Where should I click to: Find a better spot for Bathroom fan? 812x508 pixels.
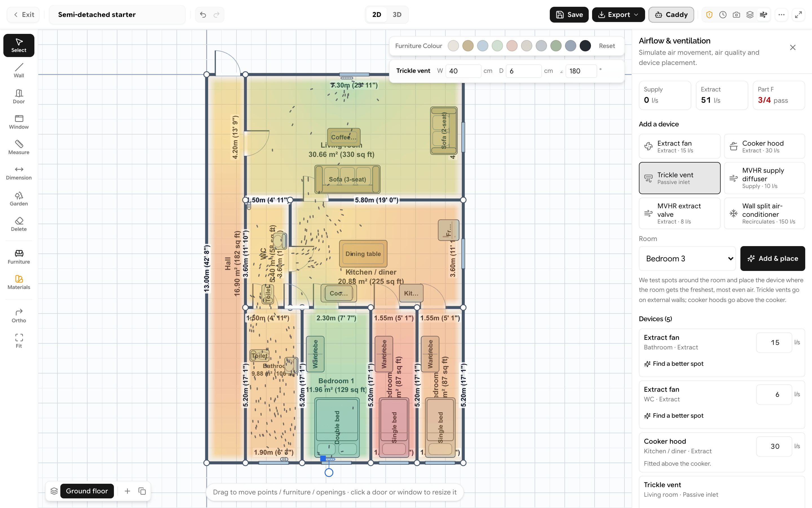point(673,364)
